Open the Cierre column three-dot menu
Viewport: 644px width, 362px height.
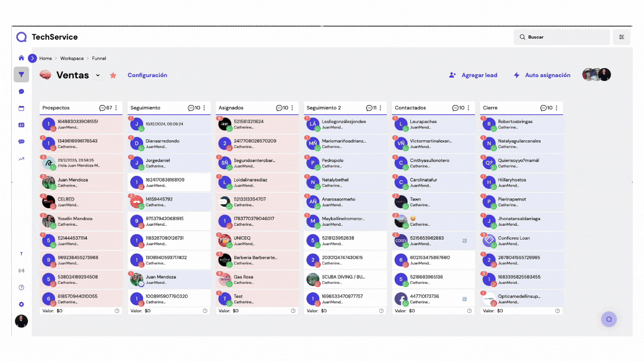(x=556, y=108)
